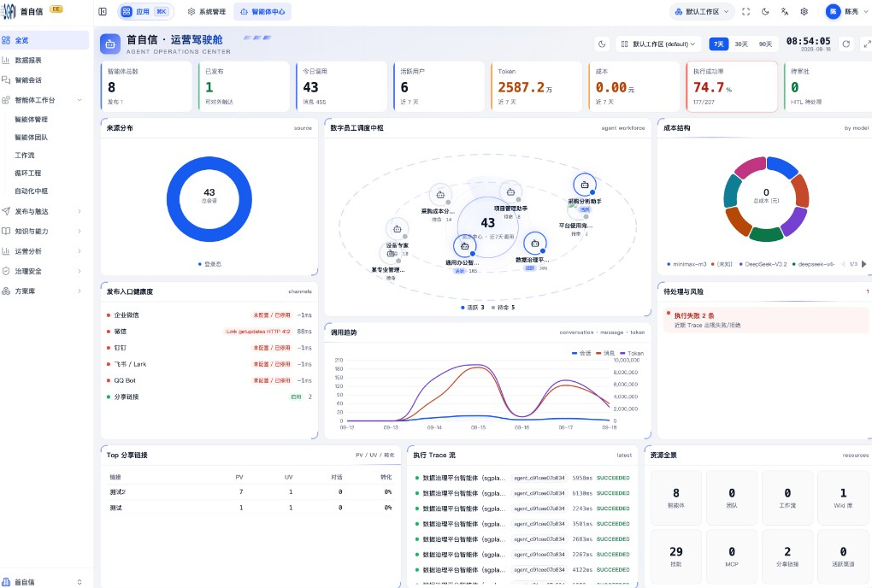The image size is (872, 588).
Task: Click the fullscreen icon in the top bar
Action: tap(746, 11)
